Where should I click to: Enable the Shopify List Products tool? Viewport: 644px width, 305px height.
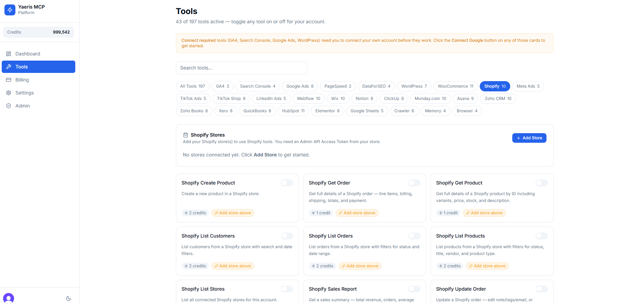542,236
